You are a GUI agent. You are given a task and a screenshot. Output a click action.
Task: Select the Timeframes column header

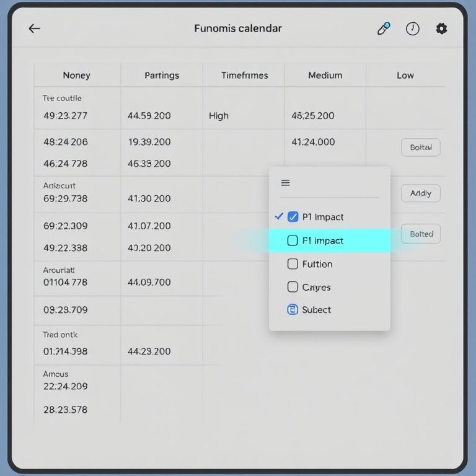coord(244,75)
